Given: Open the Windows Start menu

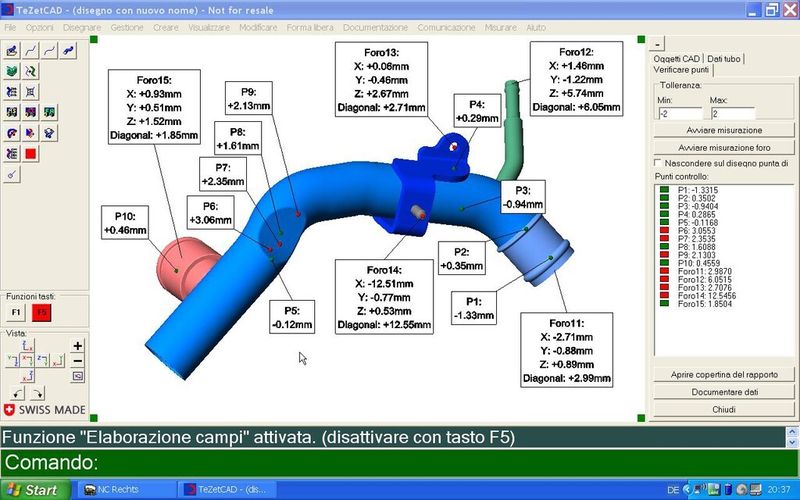Looking at the screenshot, I should coord(35,490).
